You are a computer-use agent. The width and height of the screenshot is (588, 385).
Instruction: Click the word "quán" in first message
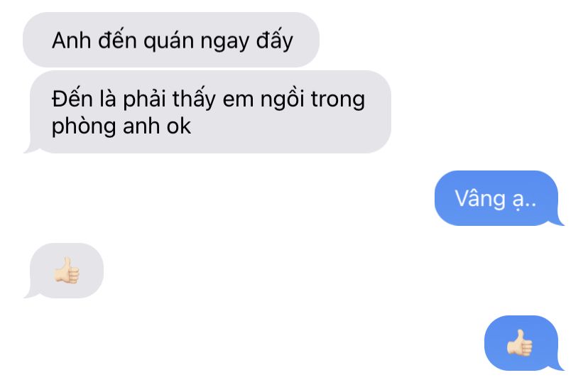pos(168,41)
